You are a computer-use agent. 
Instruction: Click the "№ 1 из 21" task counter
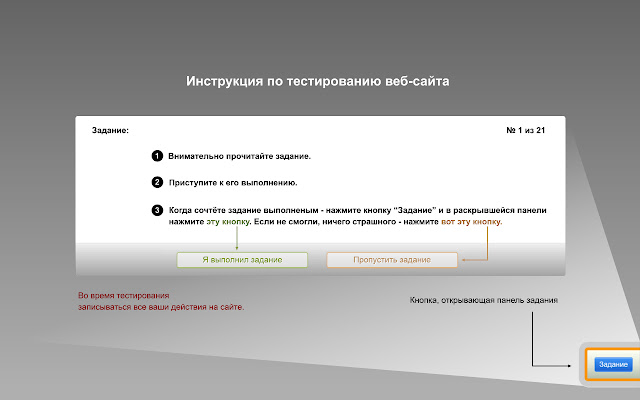pyautogui.click(x=525, y=130)
